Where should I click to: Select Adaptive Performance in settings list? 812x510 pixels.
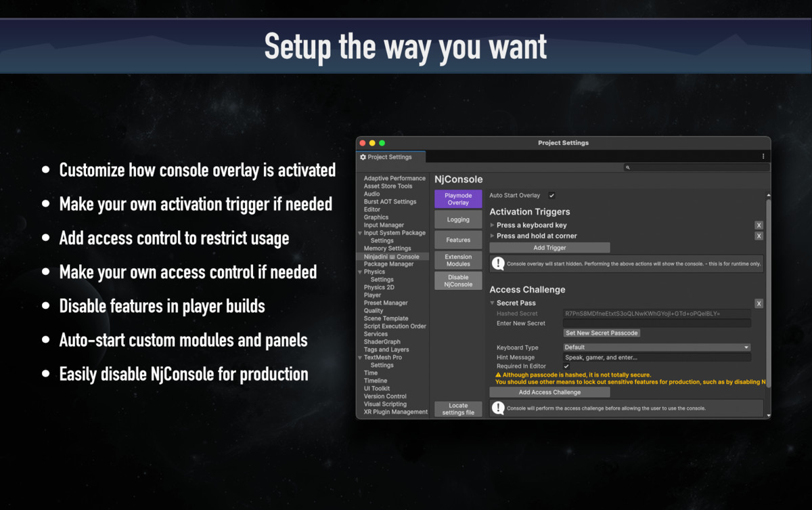(x=394, y=179)
